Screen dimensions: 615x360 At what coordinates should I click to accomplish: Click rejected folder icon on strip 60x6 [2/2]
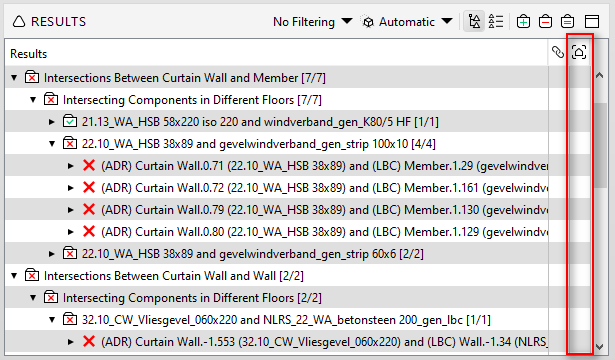tap(70, 253)
